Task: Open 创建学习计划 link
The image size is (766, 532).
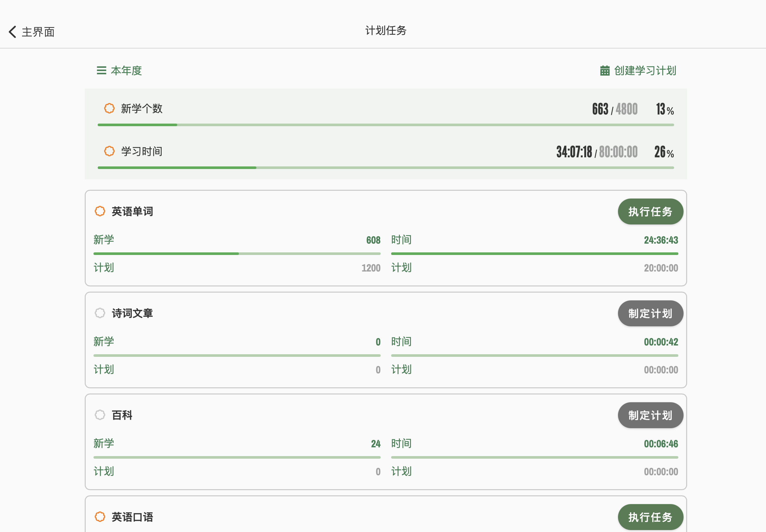Action: coord(645,71)
